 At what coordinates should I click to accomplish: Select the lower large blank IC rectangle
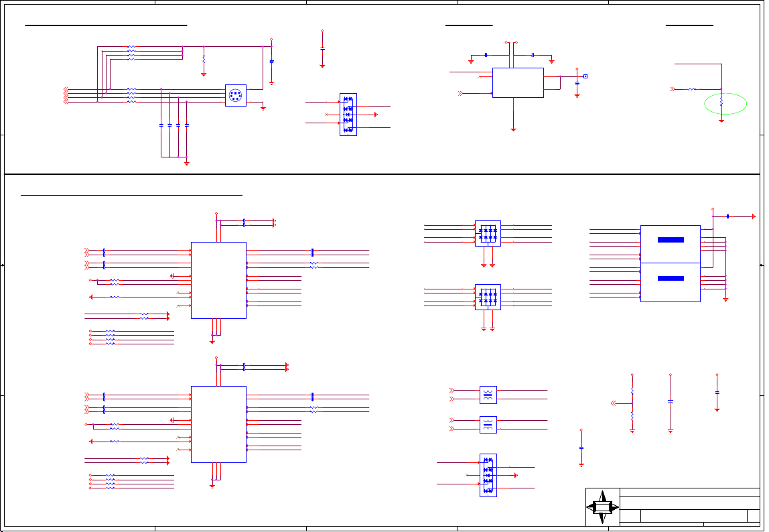[219, 425]
